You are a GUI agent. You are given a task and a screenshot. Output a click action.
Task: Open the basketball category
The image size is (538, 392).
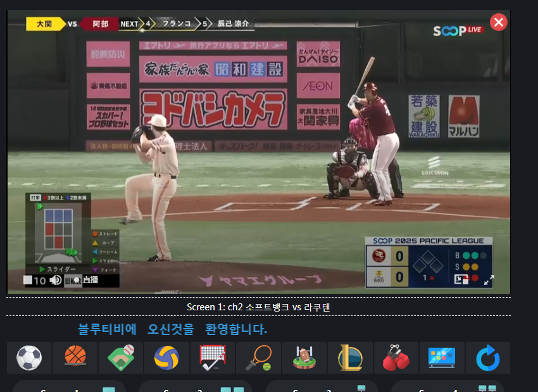click(75, 358)
